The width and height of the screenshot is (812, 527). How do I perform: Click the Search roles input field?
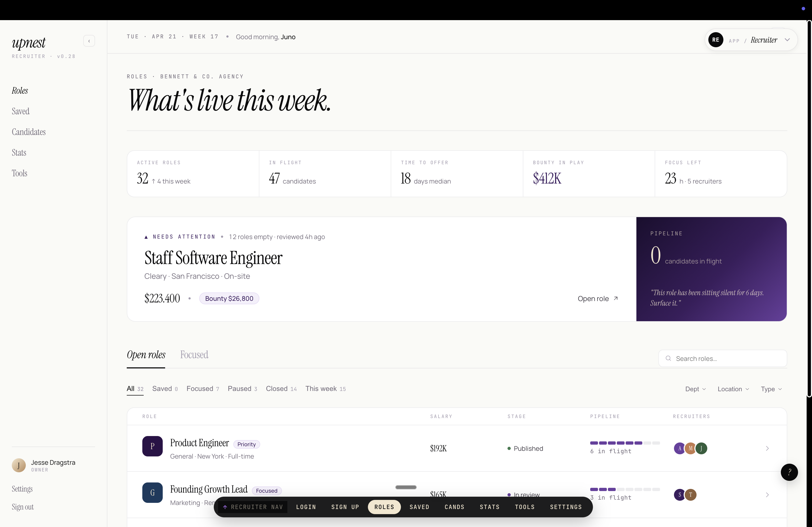pos(723,358)
